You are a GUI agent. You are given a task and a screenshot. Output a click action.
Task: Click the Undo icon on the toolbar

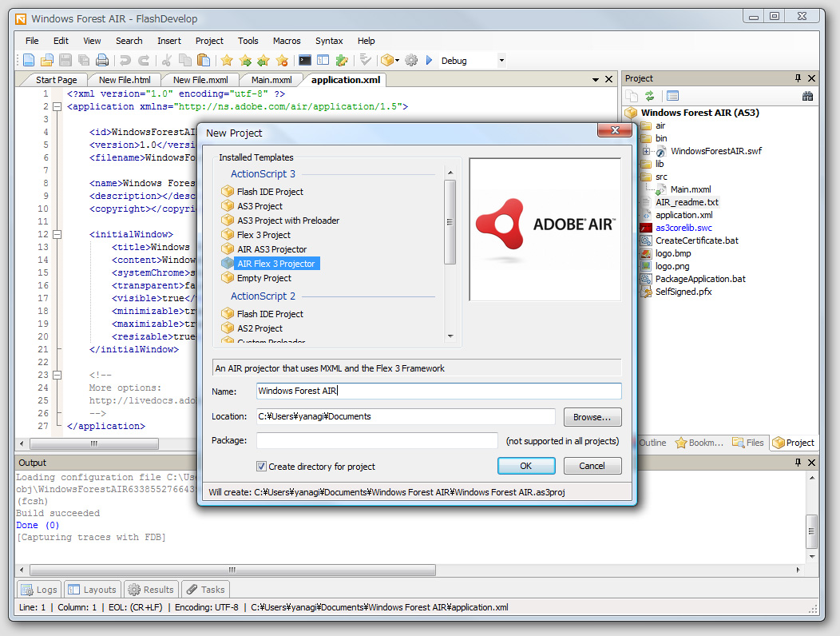click(126, 60)
